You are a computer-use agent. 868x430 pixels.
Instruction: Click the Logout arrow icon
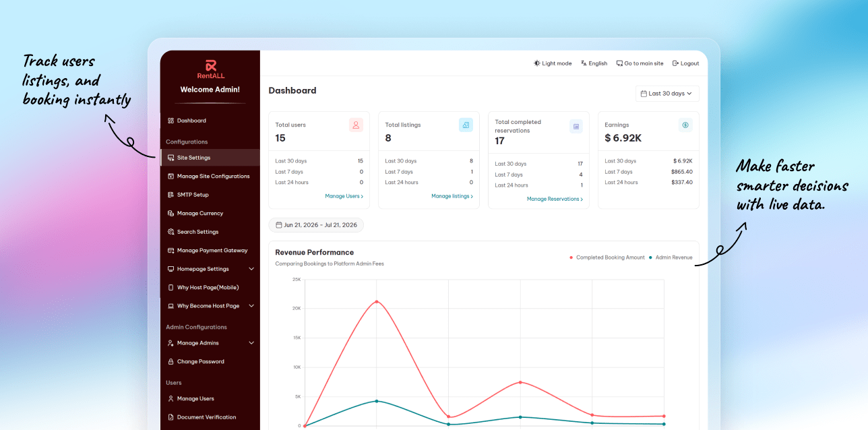[x=675, y=63]
